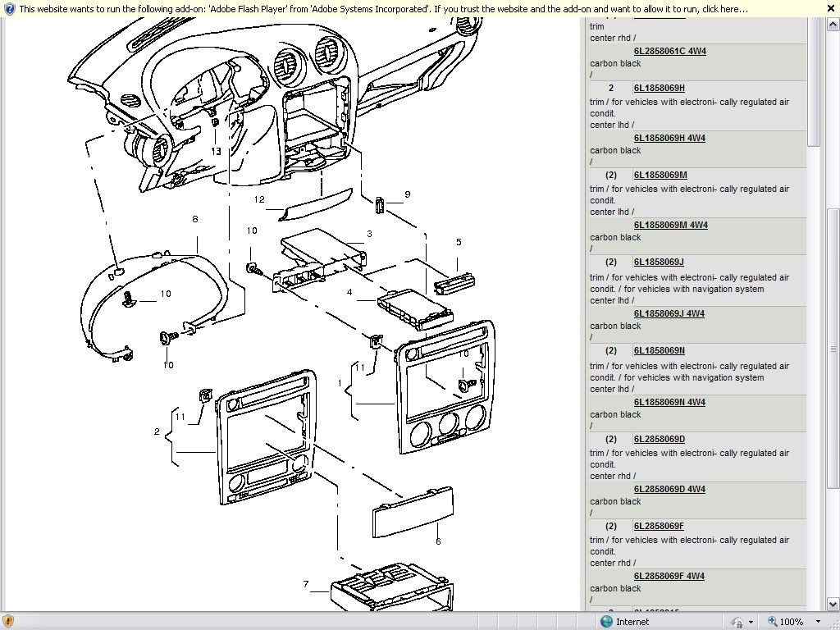Open part number 6L2858069D link
The height and width of the screenshot is (630, 840).
[659, 439]
